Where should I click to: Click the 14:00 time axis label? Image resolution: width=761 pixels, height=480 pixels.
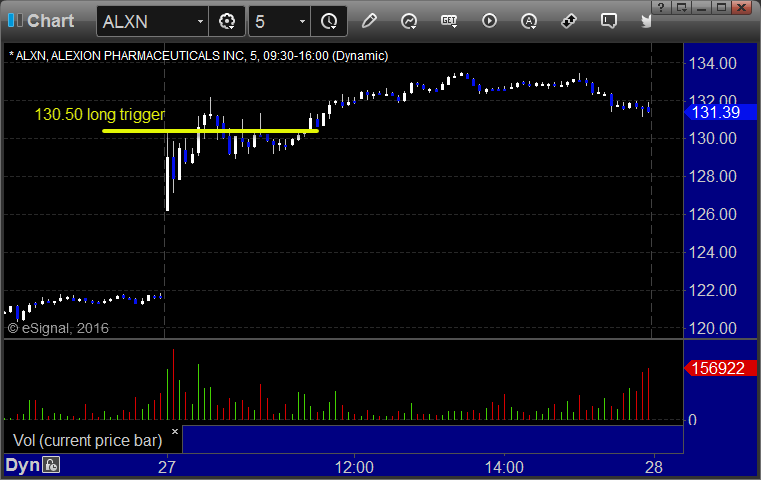pyautogui.click(x=504, y=467)
